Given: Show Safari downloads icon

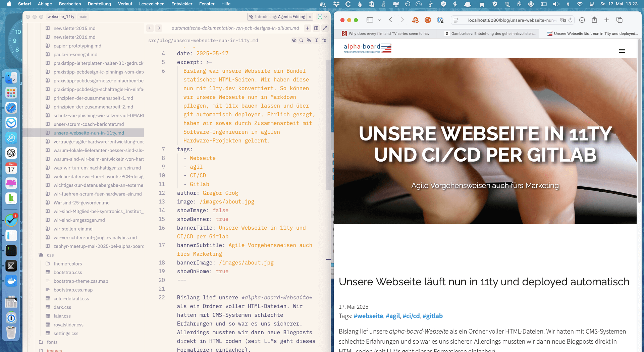Looking at the screenshot, I should tap(582, 20).
